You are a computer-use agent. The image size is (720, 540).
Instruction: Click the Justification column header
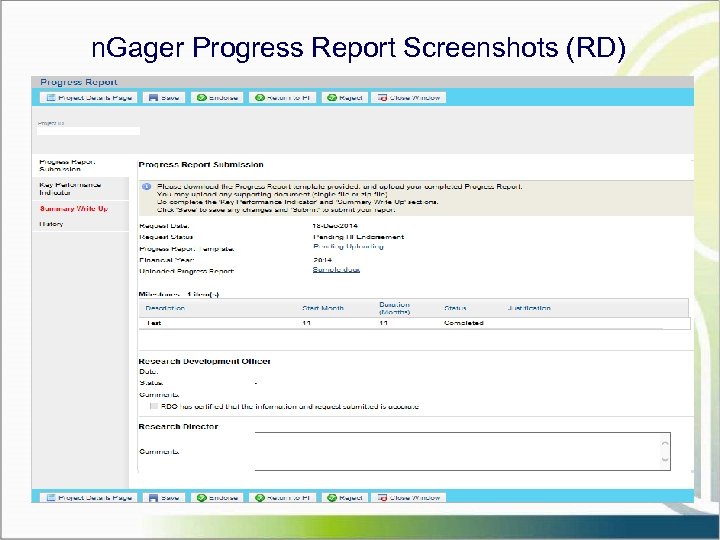click(x=529, y=308)
